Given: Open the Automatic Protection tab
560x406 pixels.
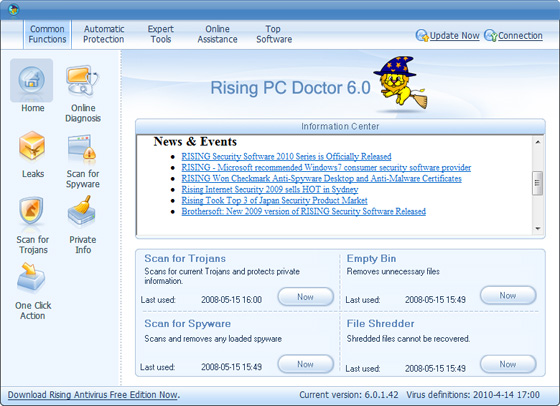Looking at the screenshot, I should coord(104,34).
